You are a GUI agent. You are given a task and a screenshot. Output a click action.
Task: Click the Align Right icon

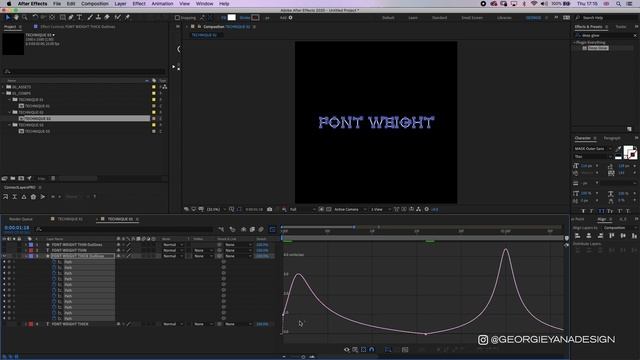pyautogui.click(x=600, y=236)
